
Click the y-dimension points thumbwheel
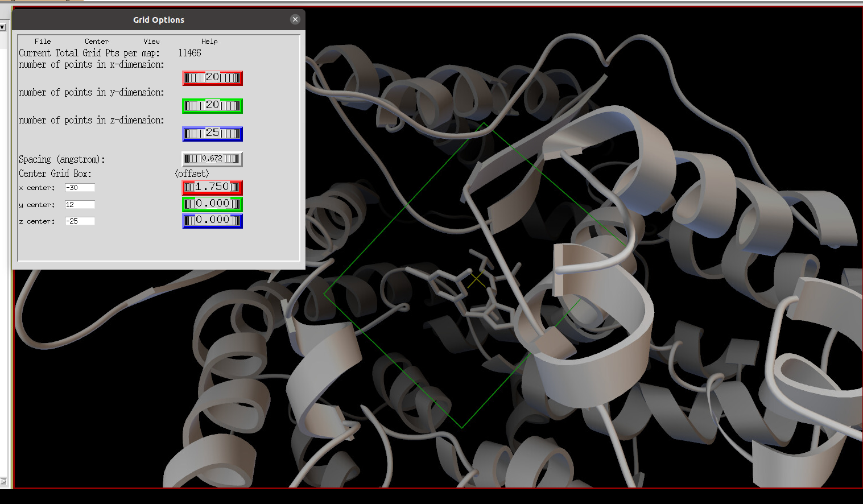pyautogui.click(x=212, y=106)
